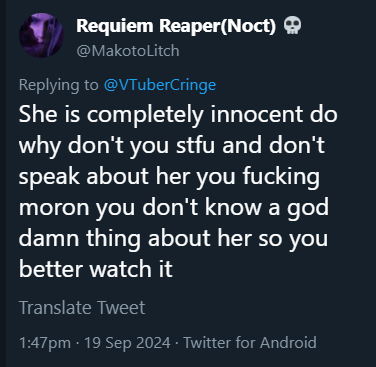Open the Twitter for Android source label
376x367 pixels.
(x=250, y=342)
